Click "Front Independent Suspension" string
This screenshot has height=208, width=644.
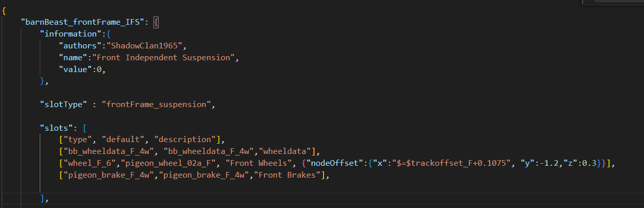(166, 58)
